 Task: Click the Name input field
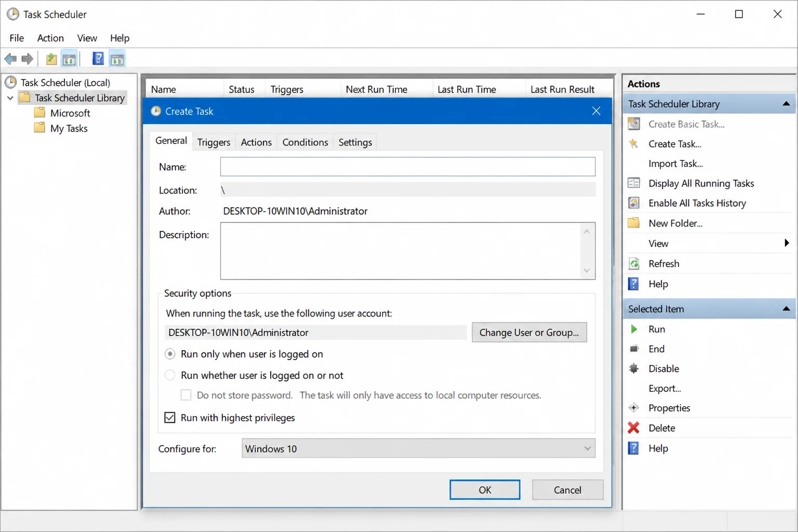click(408, 167)
